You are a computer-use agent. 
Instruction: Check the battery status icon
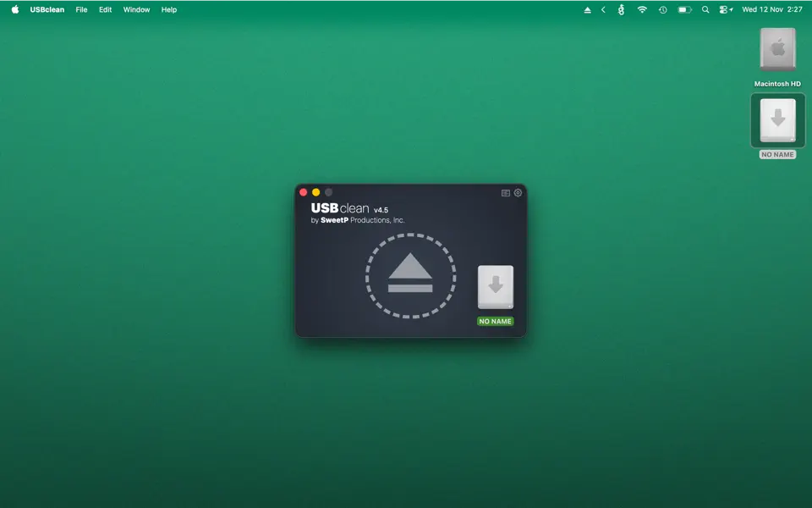(684, 9)
